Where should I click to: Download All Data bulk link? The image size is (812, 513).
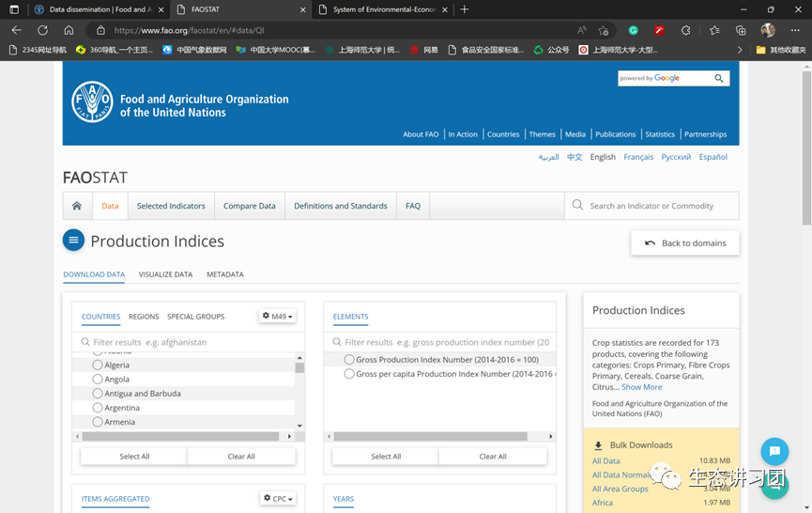(x=605, y=460)
